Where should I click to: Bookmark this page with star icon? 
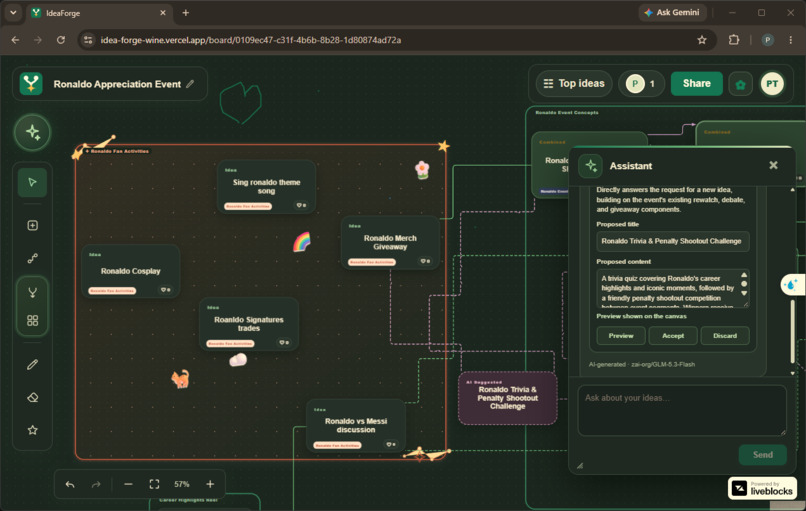(702, 40)
